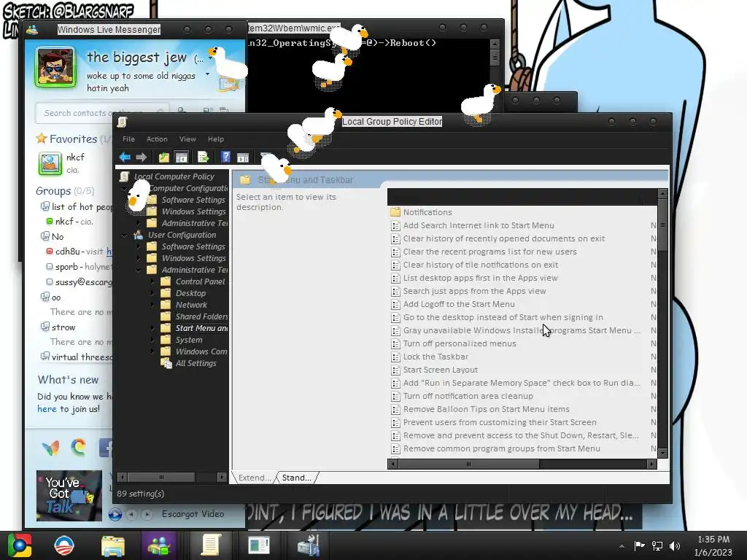The width and height of the screenshot is (747, 560).
Task: Open the Messenger personal message dropdown arrow
Action: [x=207, y=74]
